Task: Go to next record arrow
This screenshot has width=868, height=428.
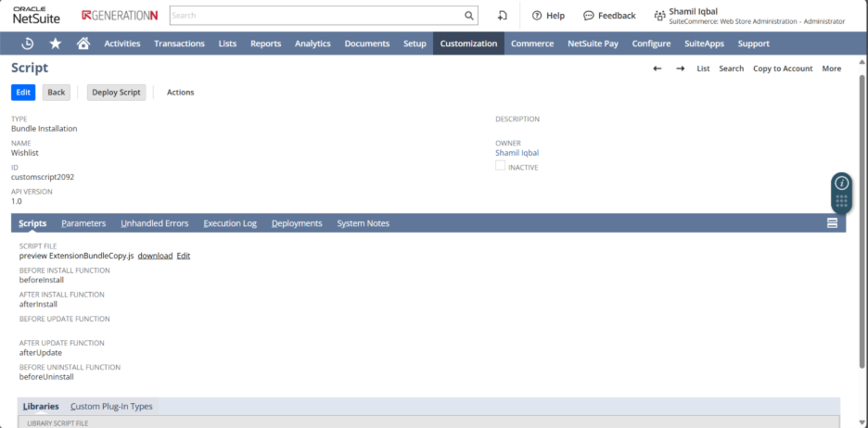Action: click(x=680, y=69)
